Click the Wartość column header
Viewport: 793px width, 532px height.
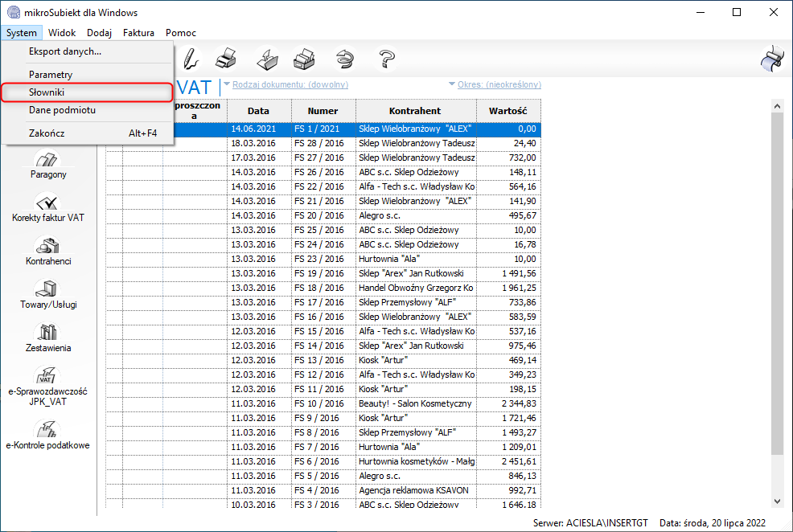(x=507, y=111)
